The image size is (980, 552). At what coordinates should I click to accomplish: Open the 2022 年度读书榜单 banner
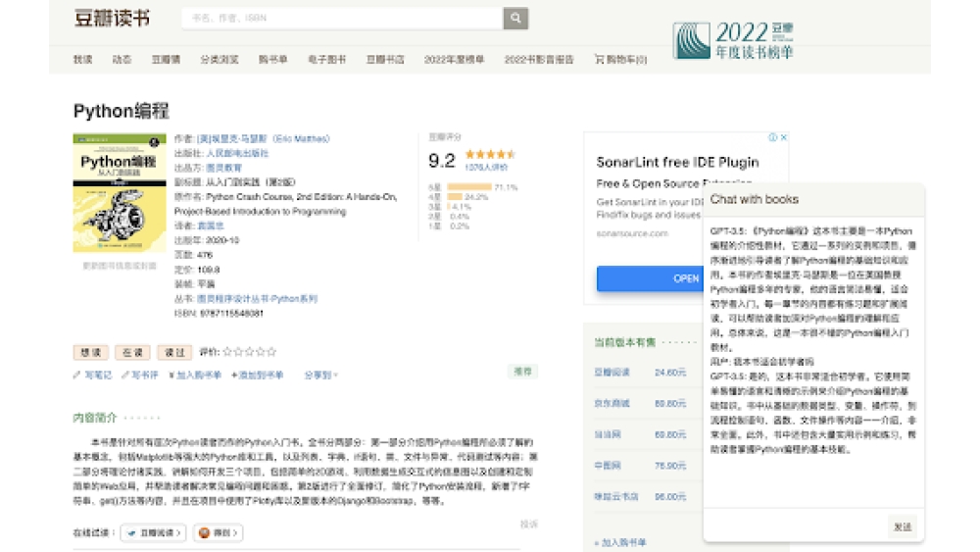coord(733,40)
